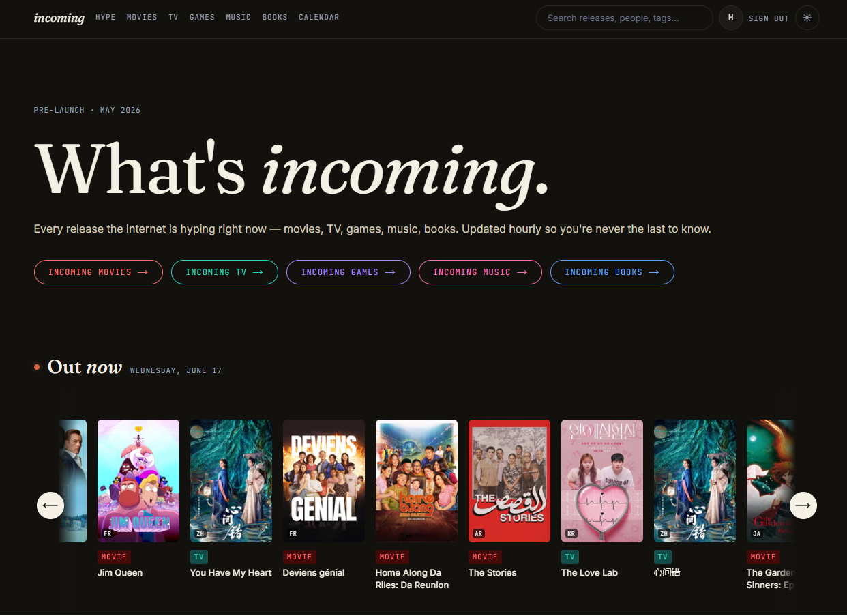Click the You Have My Heart title
Viewport: 847px width, 616px height.
pos(231,573)
